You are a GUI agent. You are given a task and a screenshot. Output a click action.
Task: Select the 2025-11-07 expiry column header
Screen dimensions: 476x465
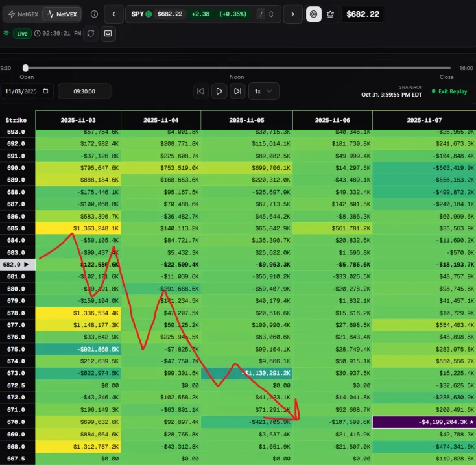[424, 120]
